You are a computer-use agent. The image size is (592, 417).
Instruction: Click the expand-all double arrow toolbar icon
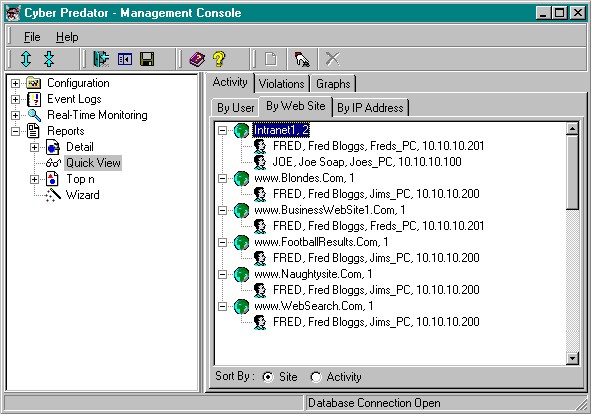coord(26,59)
